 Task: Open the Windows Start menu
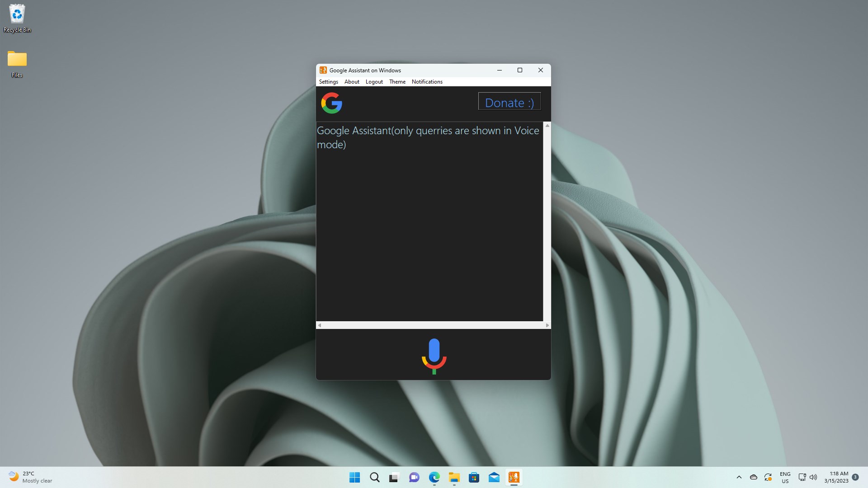coord(354,477)
